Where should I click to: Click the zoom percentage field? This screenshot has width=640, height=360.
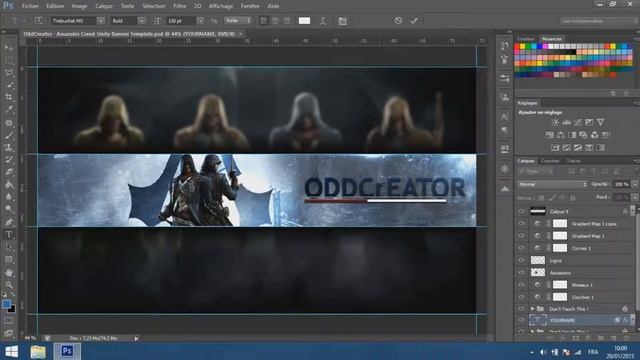[30, 338]
